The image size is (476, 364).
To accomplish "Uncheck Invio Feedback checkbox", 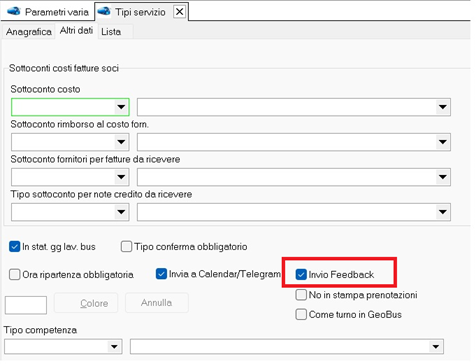I will 301,275.
